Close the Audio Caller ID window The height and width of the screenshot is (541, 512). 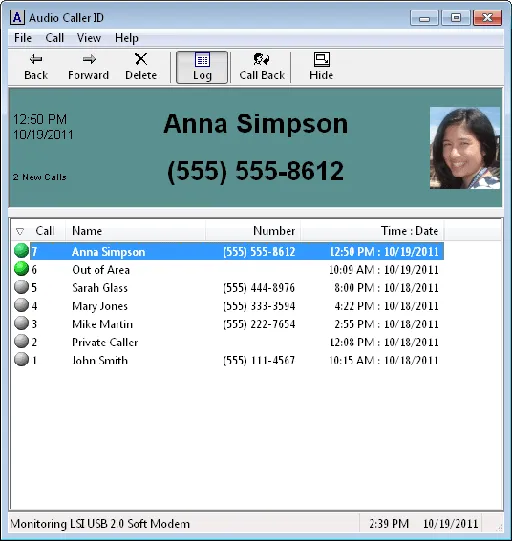[x=487, y=18]
